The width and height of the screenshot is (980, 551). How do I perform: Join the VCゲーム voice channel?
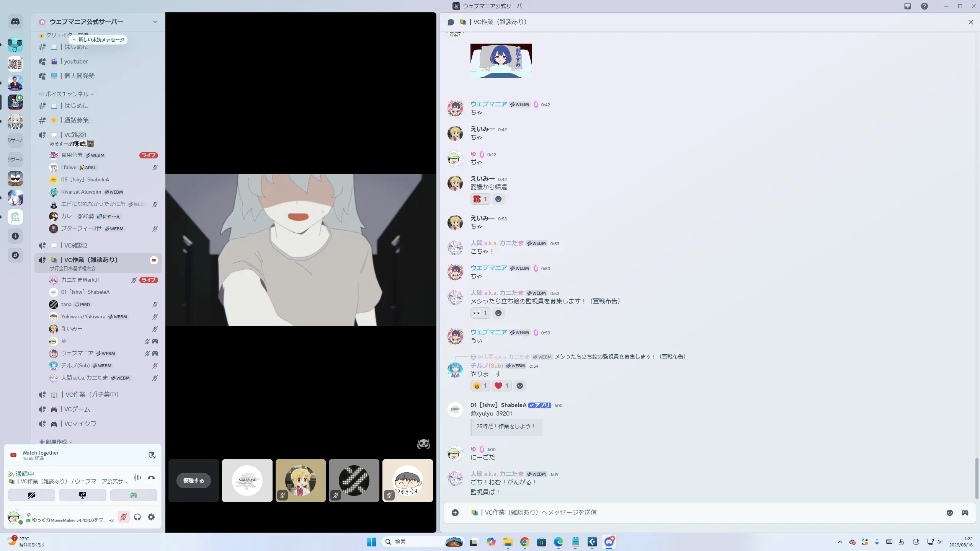point(77,409)
